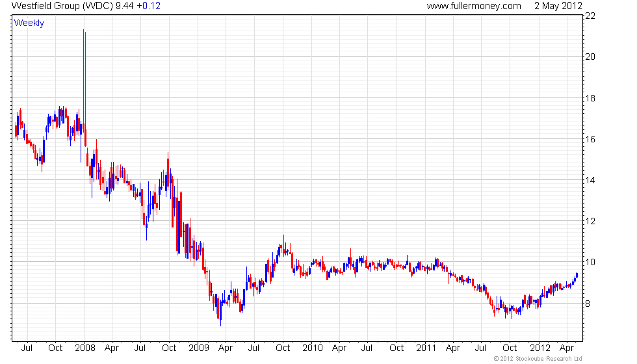This screenshot has width=637, height=364.
Task: Click the 9.44 last price value
Action: coord(124,6)
